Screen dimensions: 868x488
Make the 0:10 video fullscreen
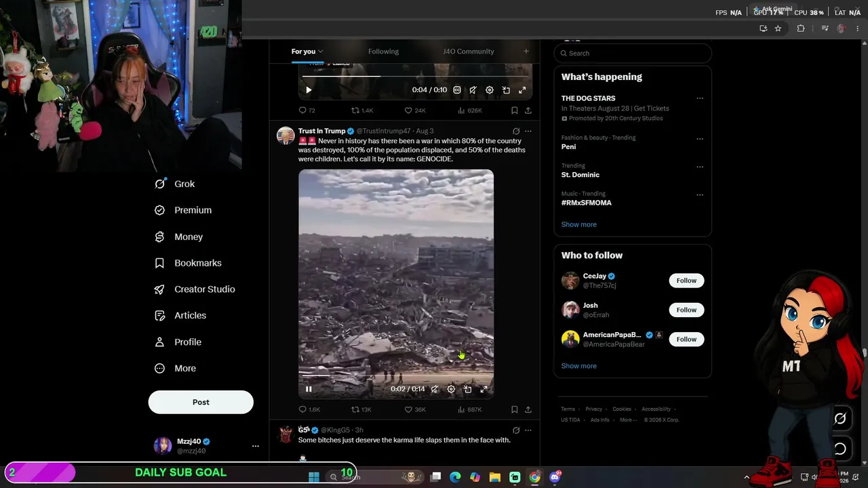pyautogui.click(x=522, y=89)
